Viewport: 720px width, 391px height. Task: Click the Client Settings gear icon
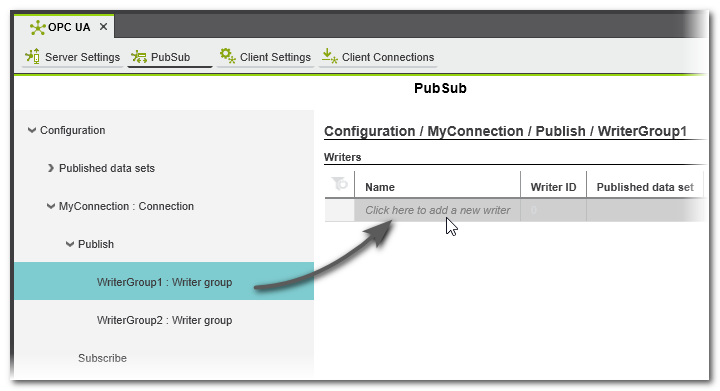pos(227,56)
